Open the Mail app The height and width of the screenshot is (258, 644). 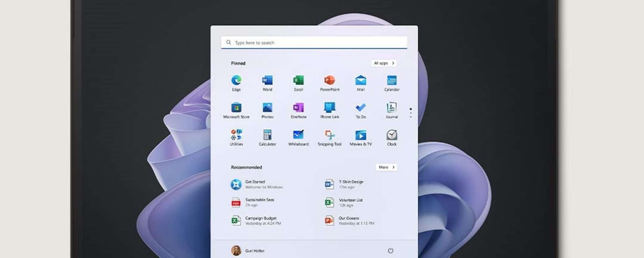click(x=361, y=83)
